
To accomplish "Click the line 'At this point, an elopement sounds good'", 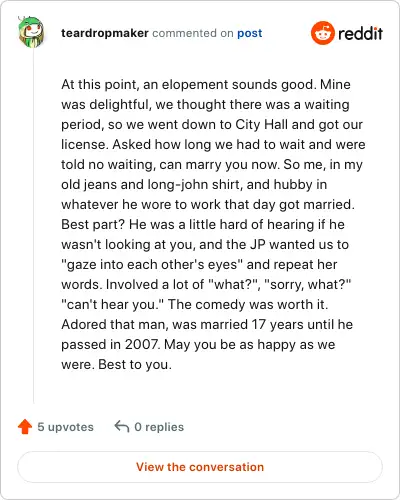I will [x=188, y=84].
